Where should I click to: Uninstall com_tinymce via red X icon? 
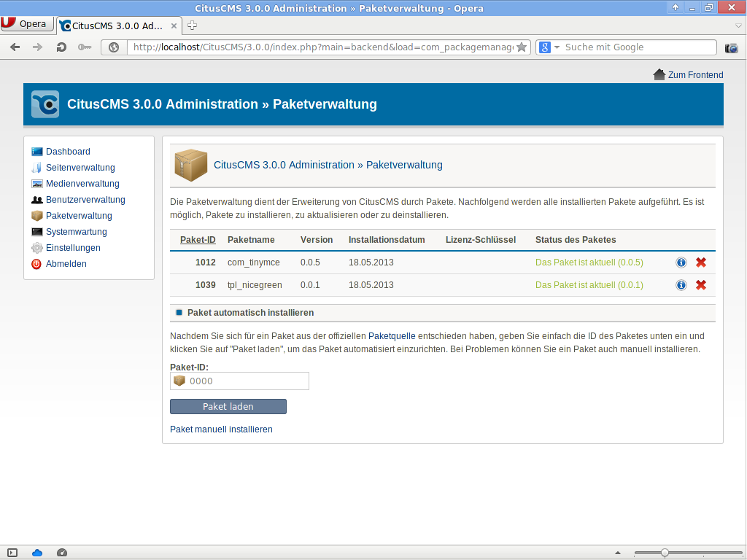click(x=701, y=262)
